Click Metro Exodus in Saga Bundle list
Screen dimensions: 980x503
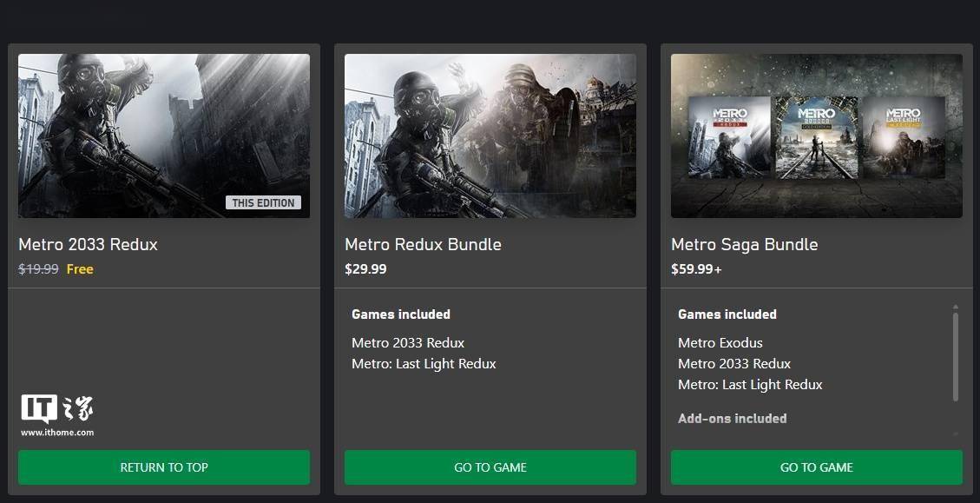(720, 343)
